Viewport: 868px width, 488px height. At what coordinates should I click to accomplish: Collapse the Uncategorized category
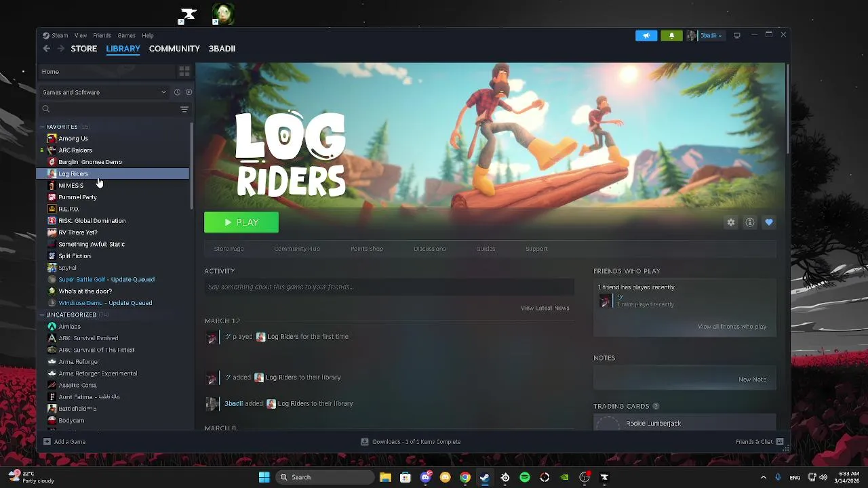tap(42, 315)
